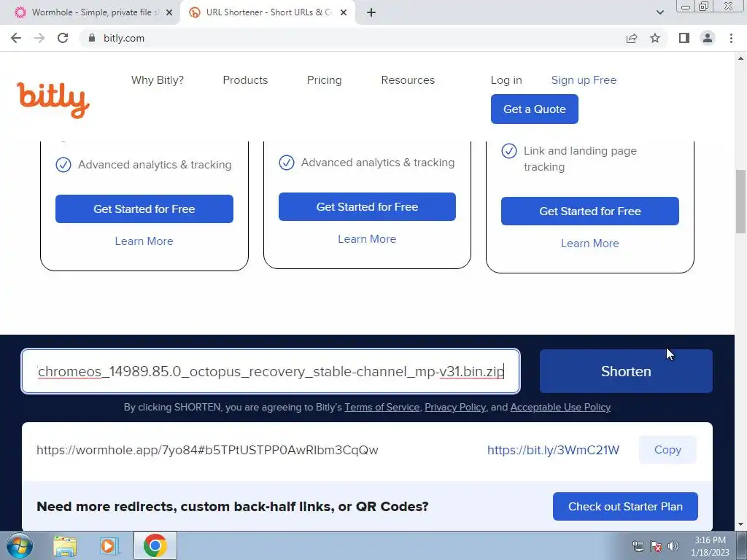Open the Chrome side panel icon
Image resolution: width=747 pixels, height=560 pixels.
tap(684, 38)
